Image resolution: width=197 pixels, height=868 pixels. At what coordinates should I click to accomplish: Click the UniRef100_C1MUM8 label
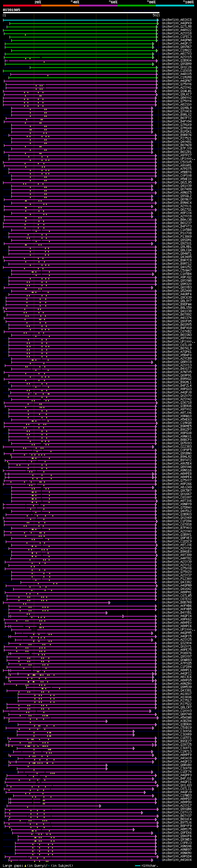pos(177,78)
